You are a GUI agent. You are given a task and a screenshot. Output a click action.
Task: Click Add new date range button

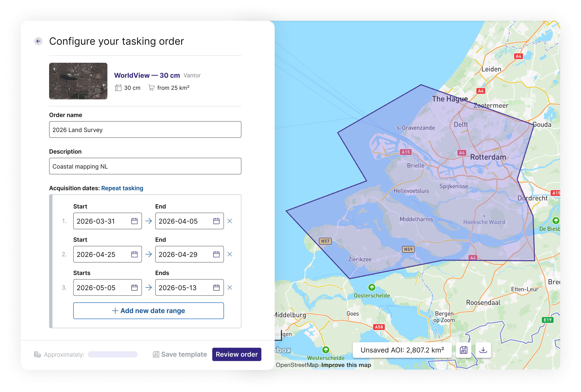(149, 311)
